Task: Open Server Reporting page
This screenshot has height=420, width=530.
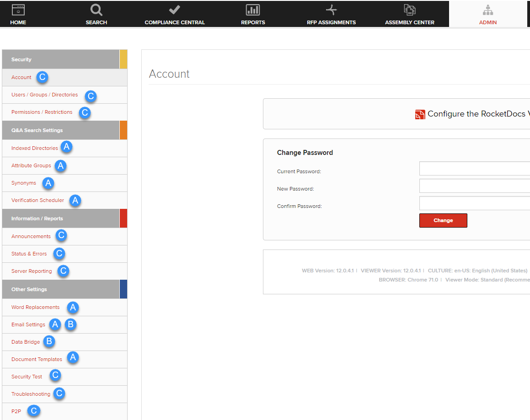Action: click(32, 271)
